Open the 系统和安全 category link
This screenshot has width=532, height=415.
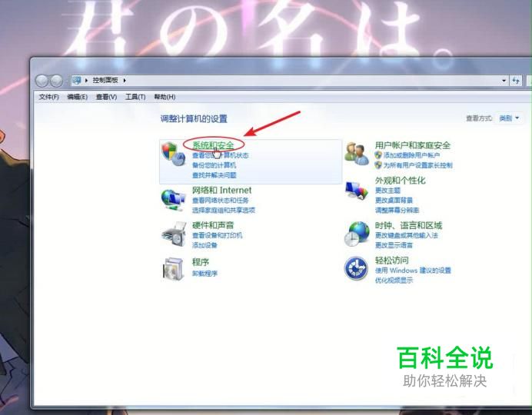(213, 145)
